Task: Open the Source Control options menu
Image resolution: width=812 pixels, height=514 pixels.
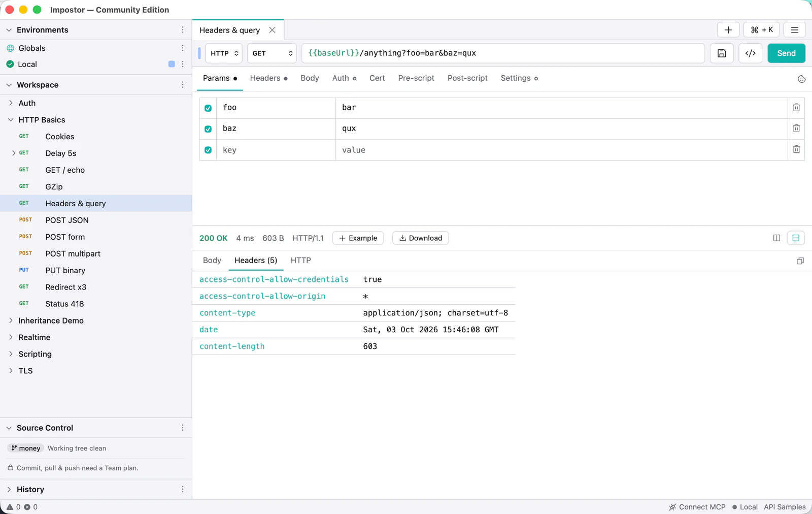Action: tap(183, 428)
